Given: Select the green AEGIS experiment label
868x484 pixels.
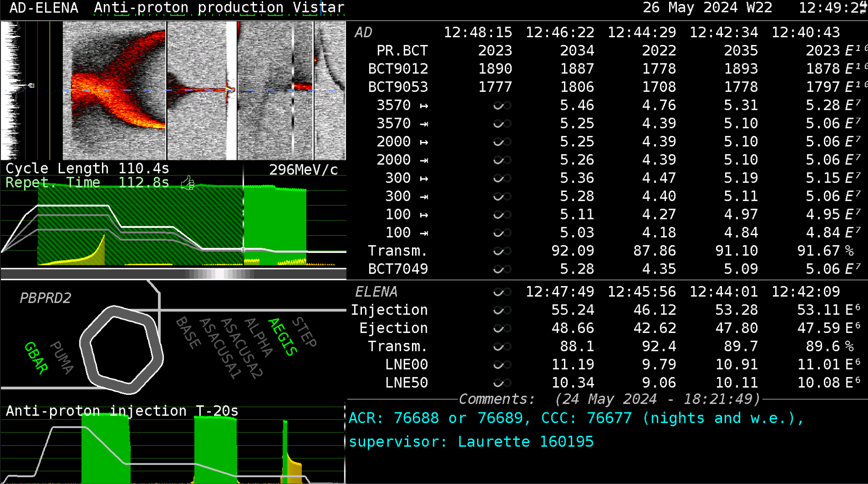Looking at the screenshot, I should tap(282, 337).
